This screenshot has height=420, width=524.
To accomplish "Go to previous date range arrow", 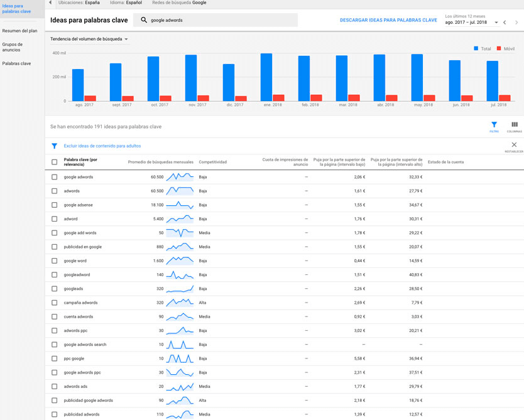I will (505, 23).
